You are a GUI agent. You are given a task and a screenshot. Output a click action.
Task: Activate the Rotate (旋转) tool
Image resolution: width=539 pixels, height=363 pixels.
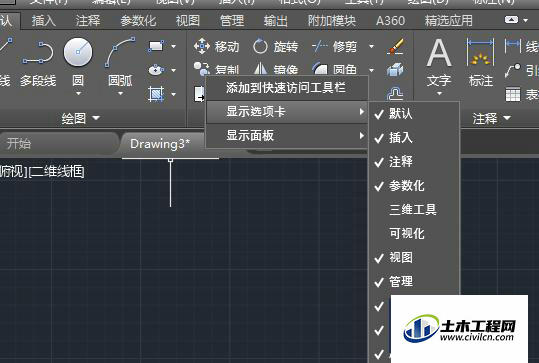click(x=275, y=46)
